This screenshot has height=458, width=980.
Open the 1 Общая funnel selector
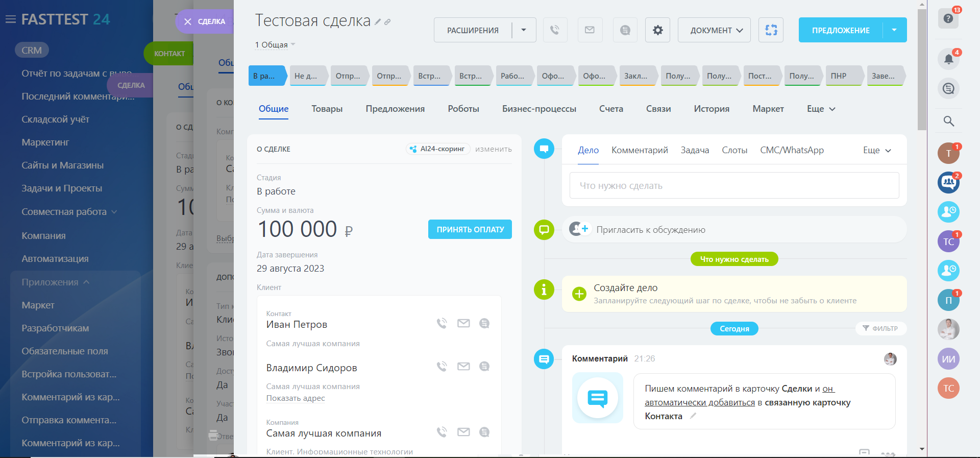point(275,45)
